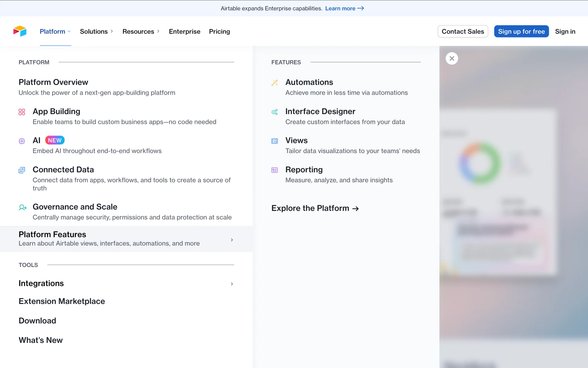Viewport: 588px width, 368px height.
Task: Click the Connected Data sync icon
Action: click(x=22, y=170)
